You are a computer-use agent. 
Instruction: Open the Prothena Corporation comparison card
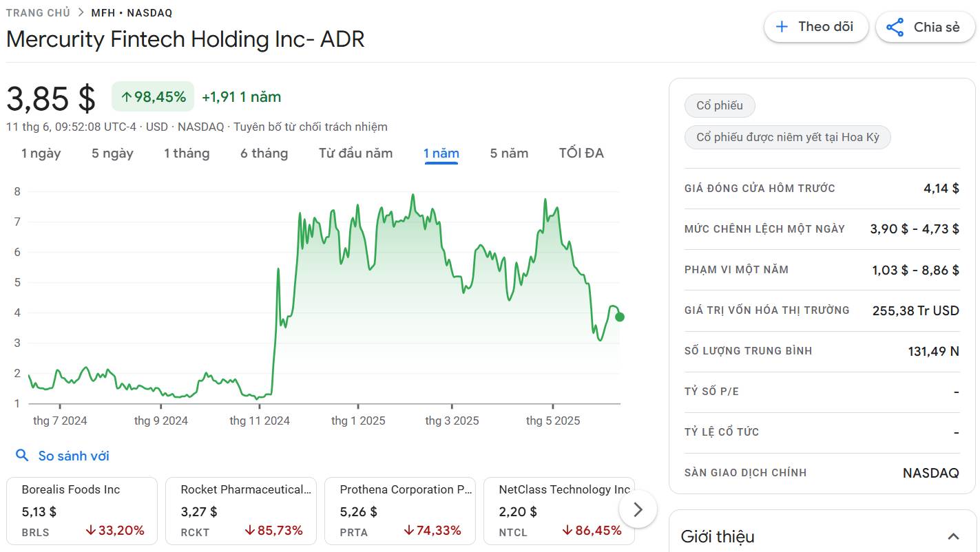(x=400, y=511)
